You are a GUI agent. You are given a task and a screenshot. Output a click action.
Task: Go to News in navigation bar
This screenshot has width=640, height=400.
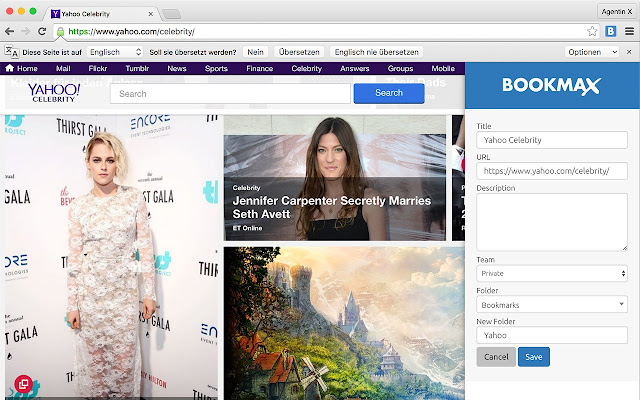(177, 69)
